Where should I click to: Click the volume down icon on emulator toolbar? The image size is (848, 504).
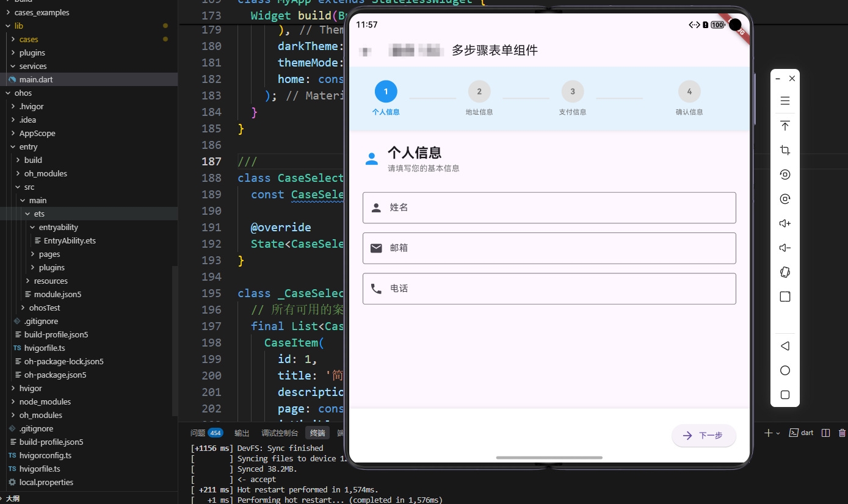pyautogui.click(x=785, y=248)
